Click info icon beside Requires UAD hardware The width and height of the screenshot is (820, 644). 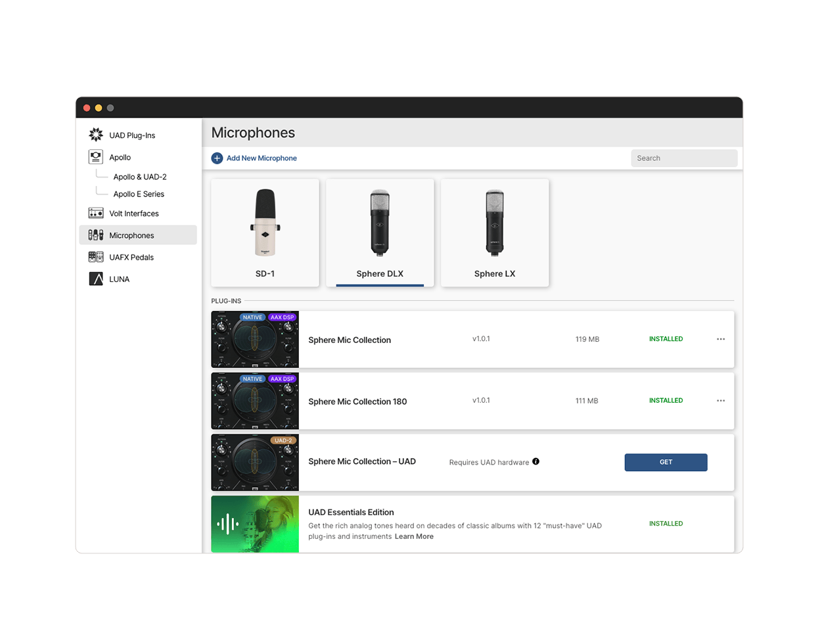click(535, 461)
